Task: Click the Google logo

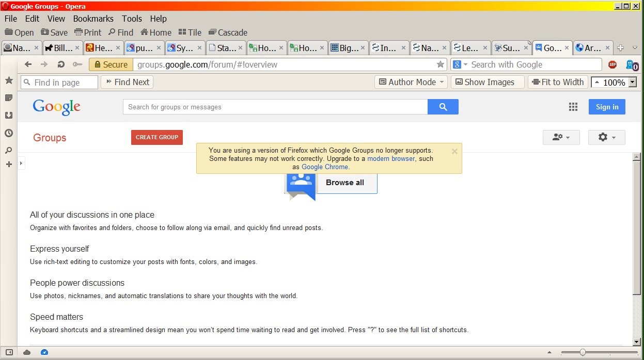Action: coord(56,107)
